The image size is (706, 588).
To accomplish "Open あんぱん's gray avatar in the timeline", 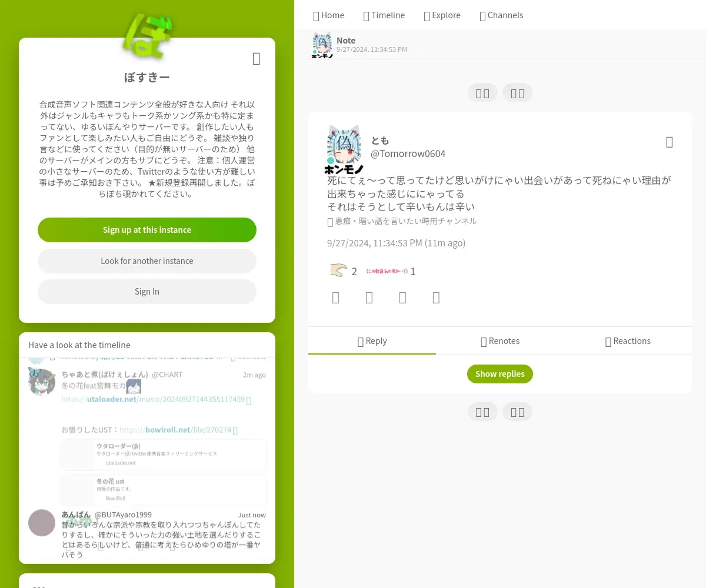I will [42, 523].
